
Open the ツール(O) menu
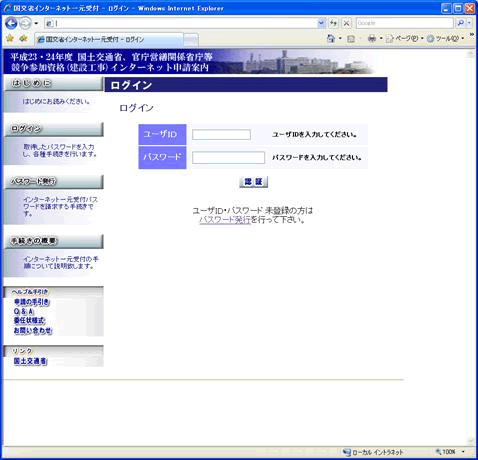pyautogui.click(x=445, y=39)
